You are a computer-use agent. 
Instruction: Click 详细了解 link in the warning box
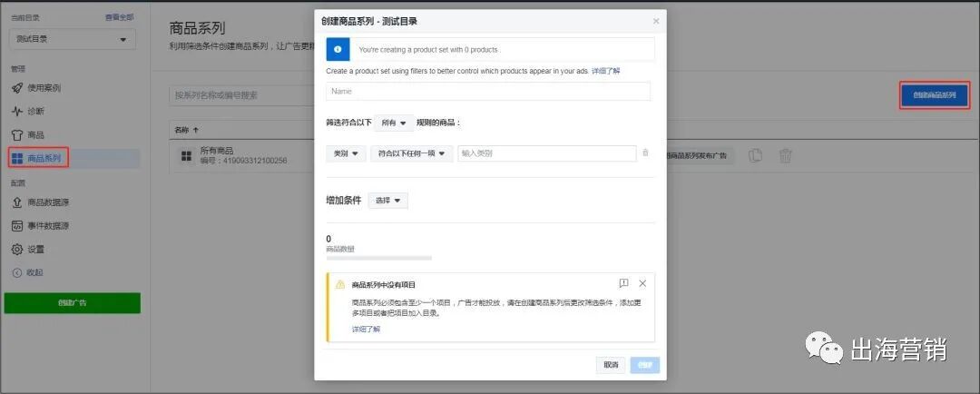coord(366,329)
